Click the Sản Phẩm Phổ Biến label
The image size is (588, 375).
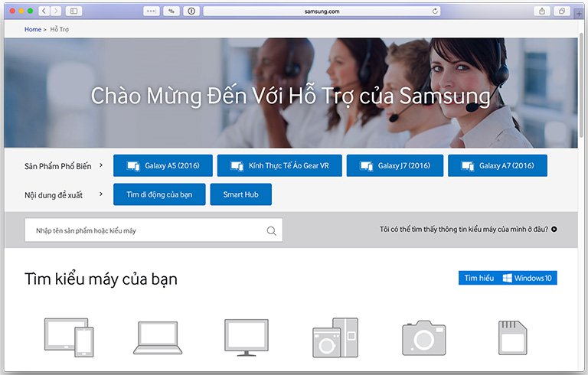click(57, 166)
